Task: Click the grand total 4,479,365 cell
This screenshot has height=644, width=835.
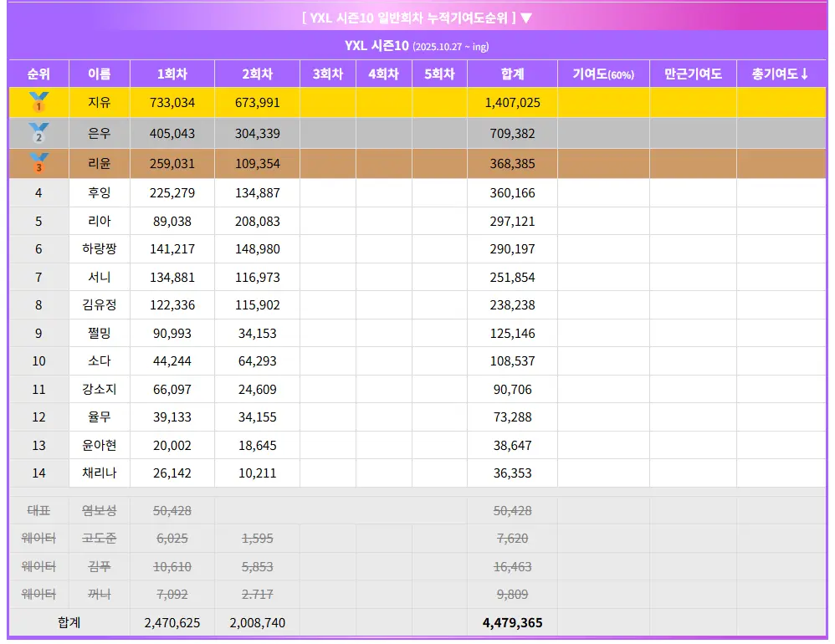Action: point(512,623)
